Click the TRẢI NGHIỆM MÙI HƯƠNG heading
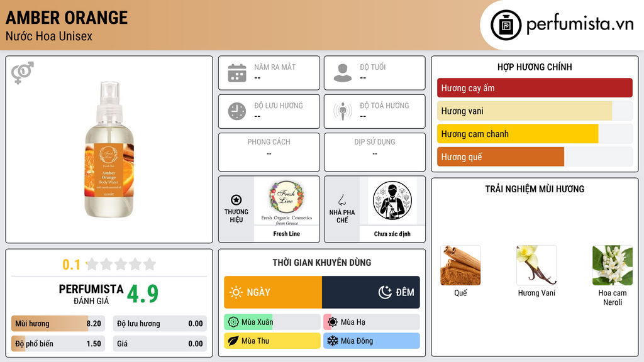This screenshot has width=644, height=362. [535, 189]
